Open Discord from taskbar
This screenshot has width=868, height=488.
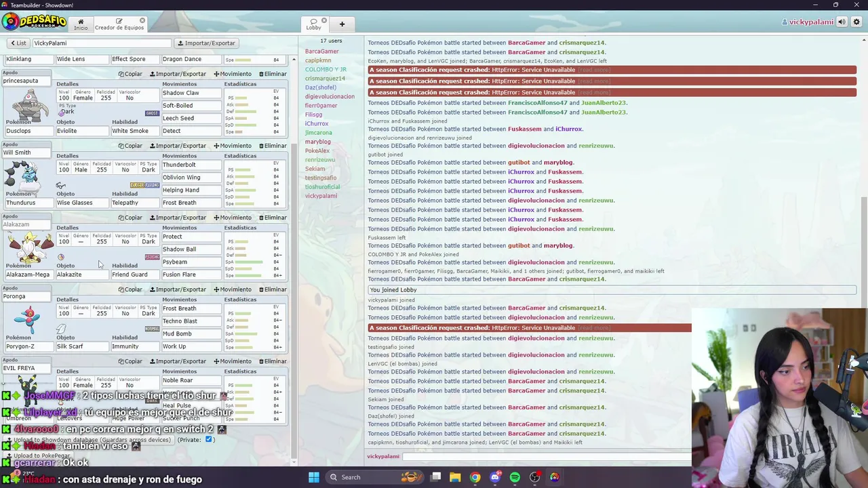click(495, 477)
